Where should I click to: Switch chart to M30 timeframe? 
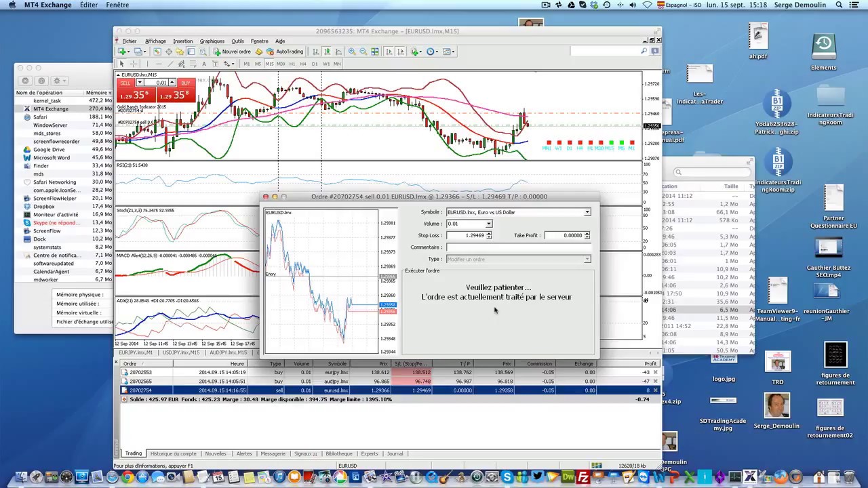coord(281,64)
